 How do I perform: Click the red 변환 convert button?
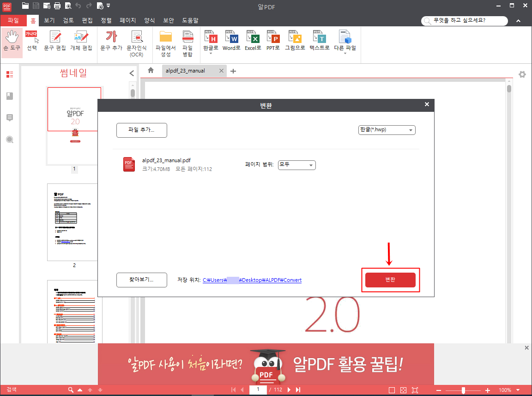pos(390,280)
